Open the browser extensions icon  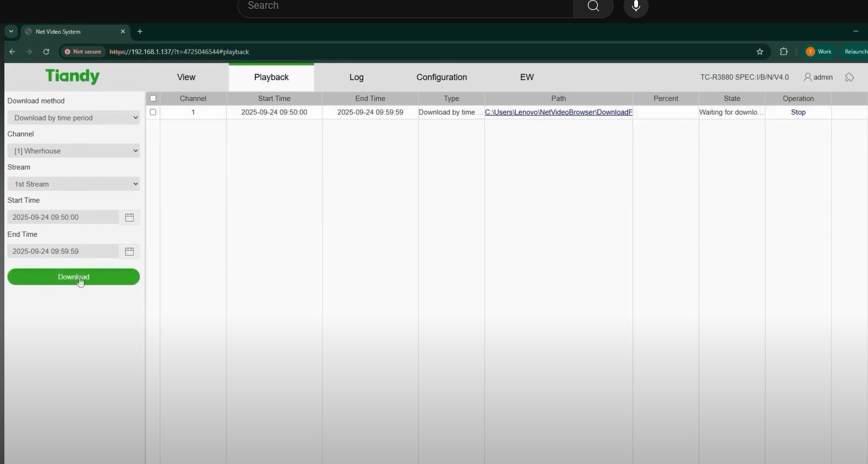pyautogui.click(x=783, y=51)
